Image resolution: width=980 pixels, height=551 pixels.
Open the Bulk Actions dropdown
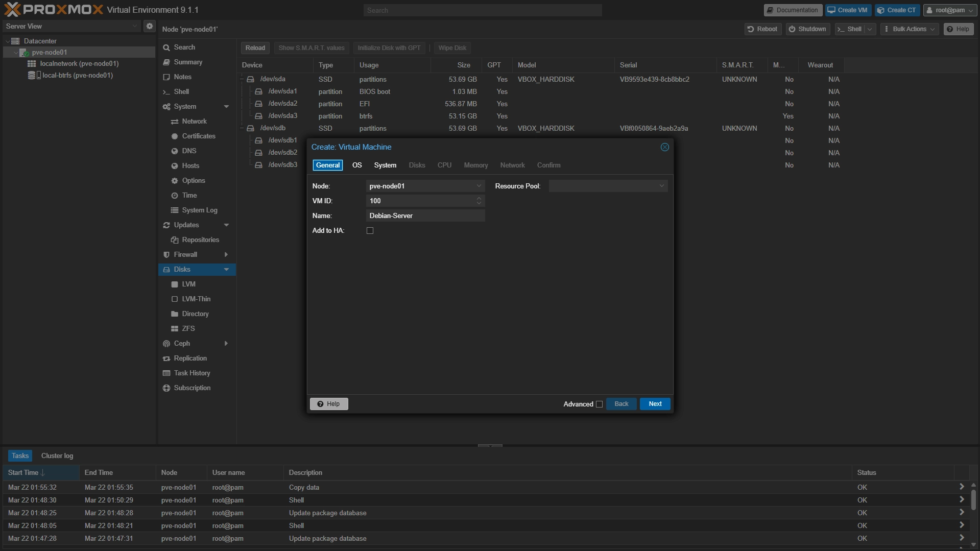(x=910, y=29)
